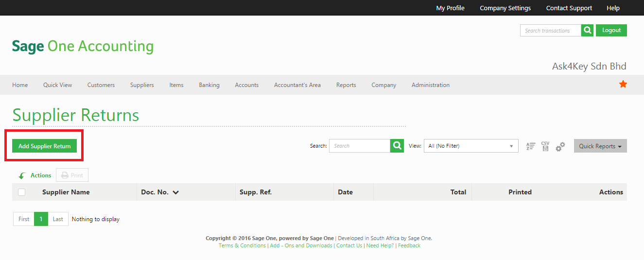
Task: Open My Profile link
Action: [x=450, y=8]
